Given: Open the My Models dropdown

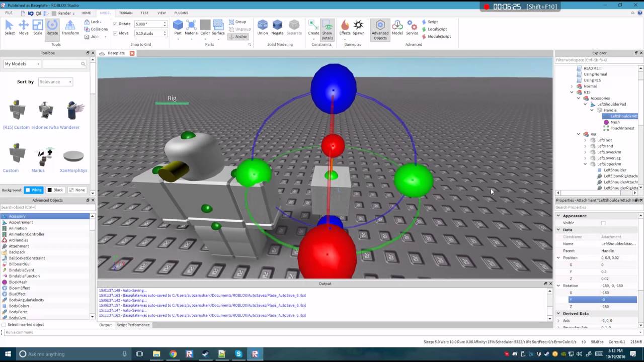Looking at the screenshot, I should pos(22,64).
